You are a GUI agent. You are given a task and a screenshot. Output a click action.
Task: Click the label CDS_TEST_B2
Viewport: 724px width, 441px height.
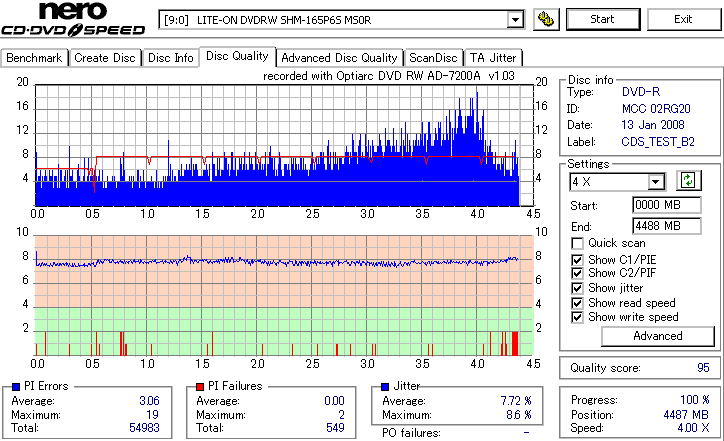coord(658,142)
